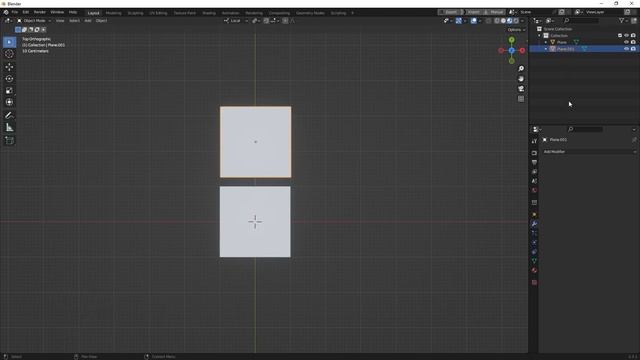Click the outliner search field
The height and width of the screenshot is (360, 640).
pyautogui.click(x=581, y=20)
